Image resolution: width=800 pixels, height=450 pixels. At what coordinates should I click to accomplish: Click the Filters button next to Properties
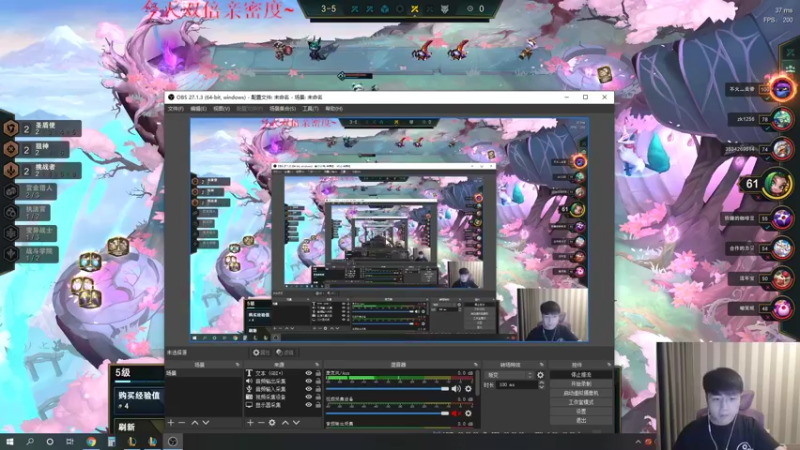click(285, 353)
